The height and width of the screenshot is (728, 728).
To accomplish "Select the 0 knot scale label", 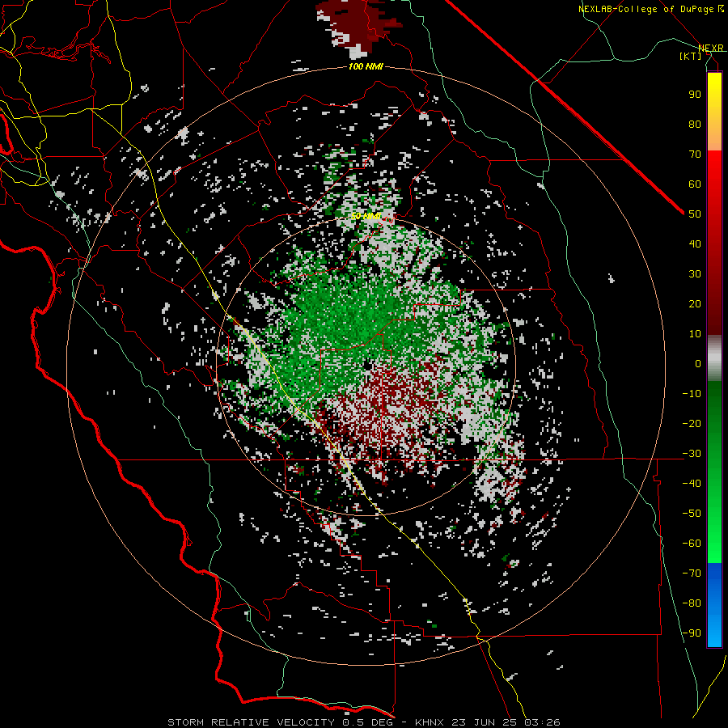I will (698, 364).
